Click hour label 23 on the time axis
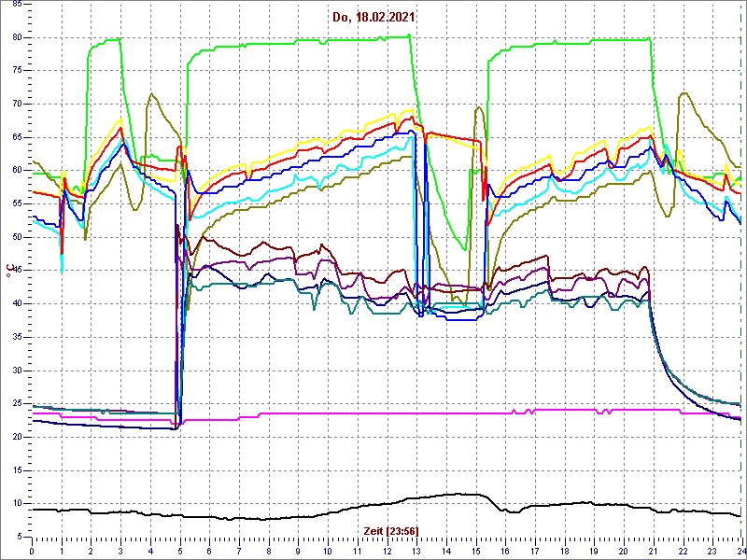This screenshot has height=560, width=747. 713,551
